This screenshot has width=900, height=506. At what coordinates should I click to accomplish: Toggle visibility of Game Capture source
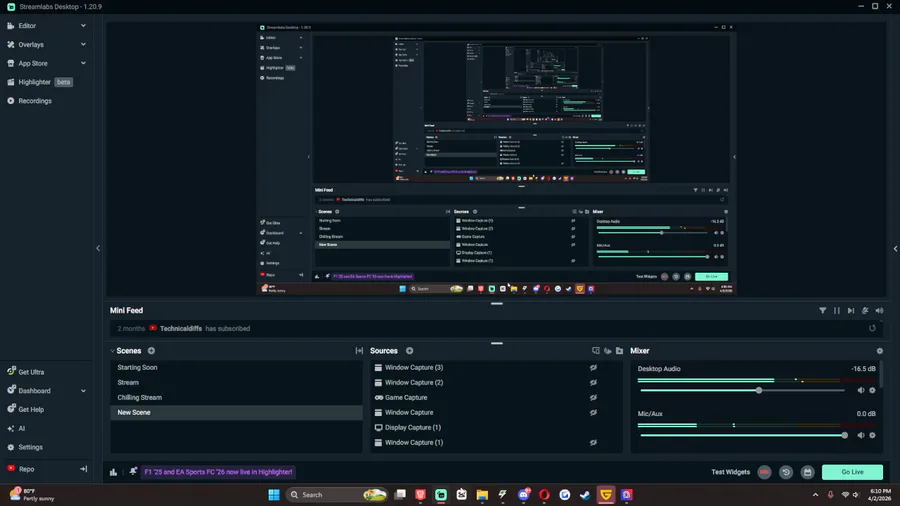[x=593, y=398]
